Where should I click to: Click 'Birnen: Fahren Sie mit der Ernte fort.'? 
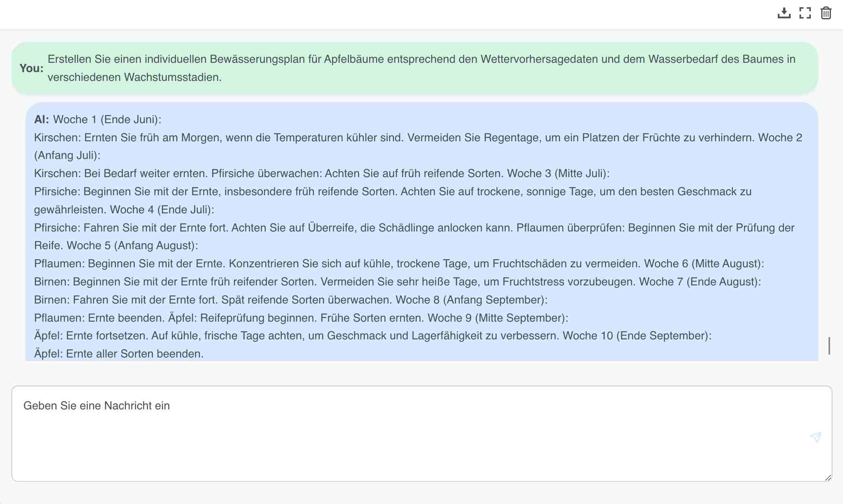pyautogui.click(x=126, y=300)
